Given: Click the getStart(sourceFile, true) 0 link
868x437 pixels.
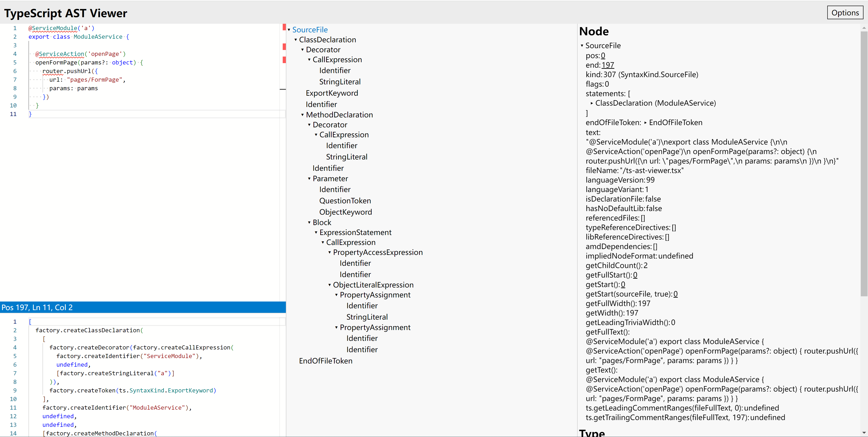Looking at the screenshot, I should point(675,294).
